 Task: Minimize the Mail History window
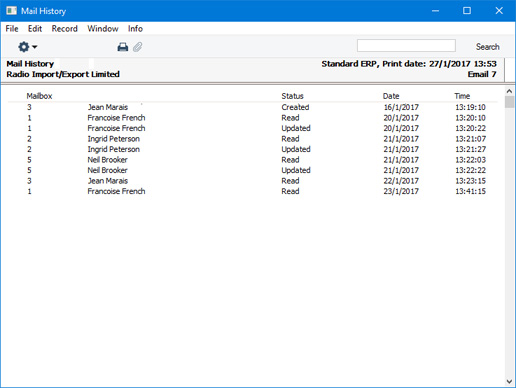pyautogui.click(x=435, y=11)
